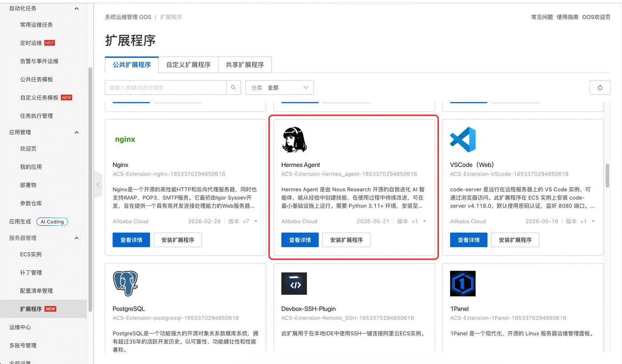Click 查看详情 for Hermes Agent
Viewport: 622px width, 364px height.
tap(300, 240)
